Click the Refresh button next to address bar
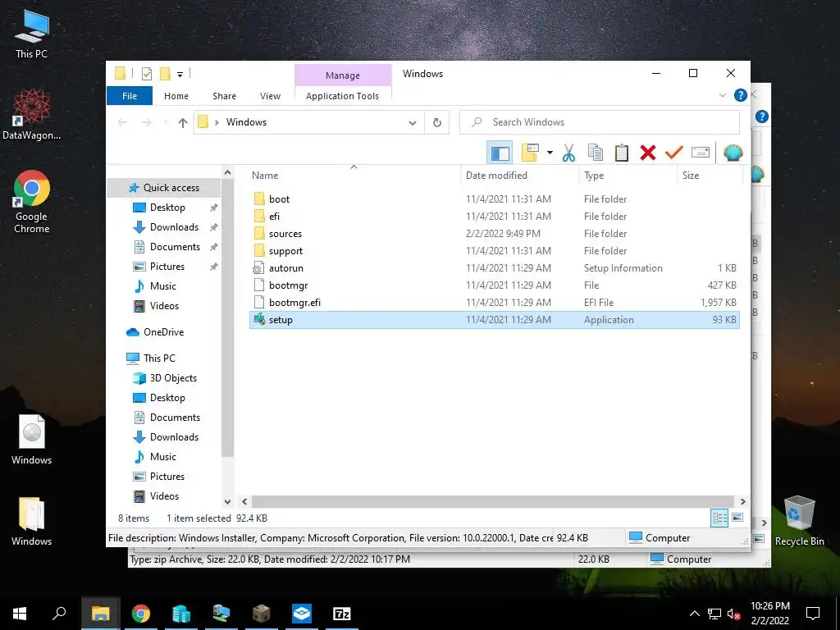The image size is (840, 630). [437, 123]
